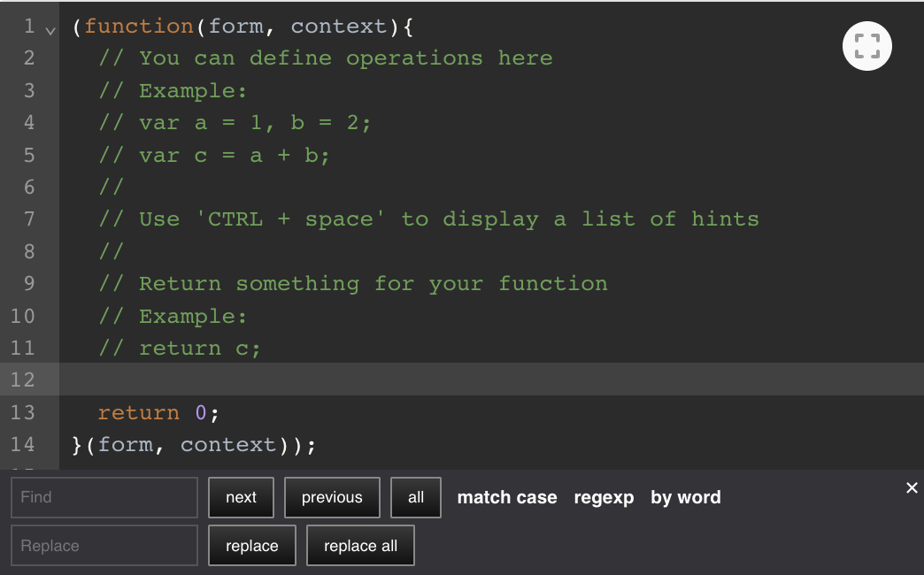
Task: Toggle fullscreen editor mode icon
Action: coord(866,46)
